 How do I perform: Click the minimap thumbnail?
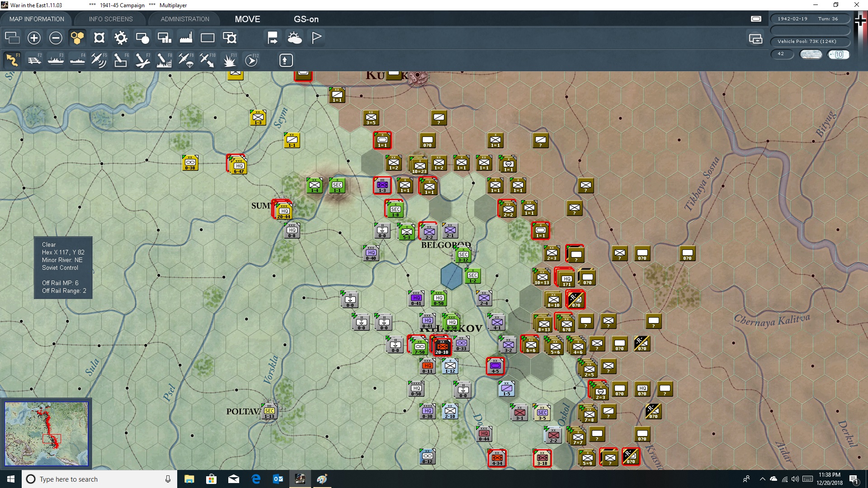[x=46, y=434]
